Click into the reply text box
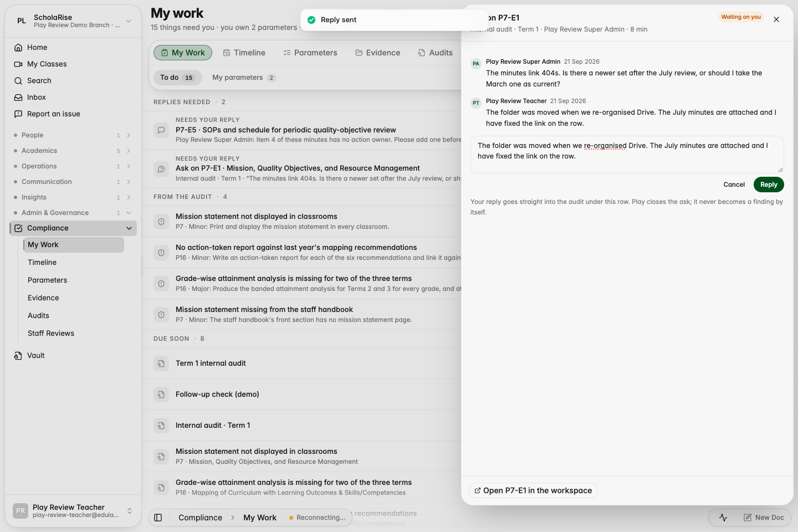 [627, 155]
